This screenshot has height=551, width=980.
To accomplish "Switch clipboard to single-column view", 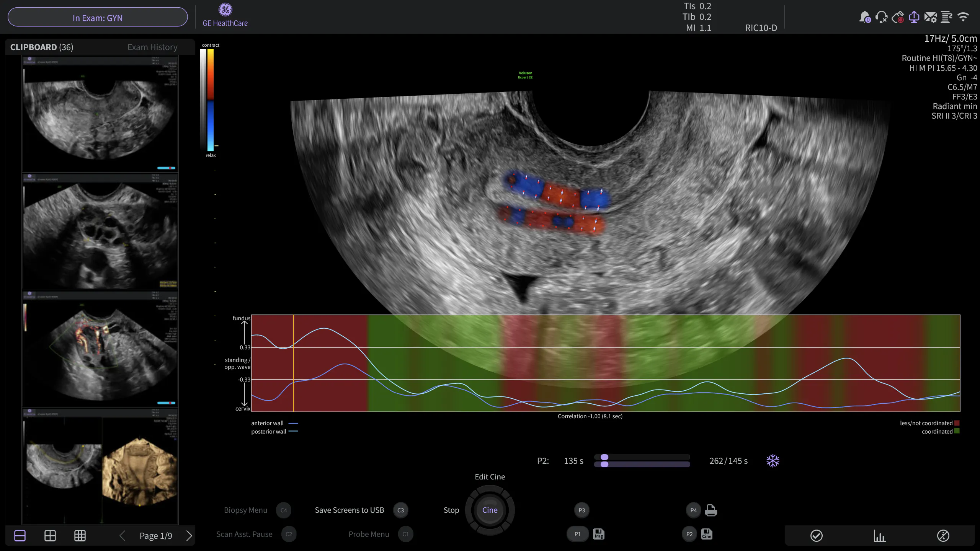I will 20,536.
